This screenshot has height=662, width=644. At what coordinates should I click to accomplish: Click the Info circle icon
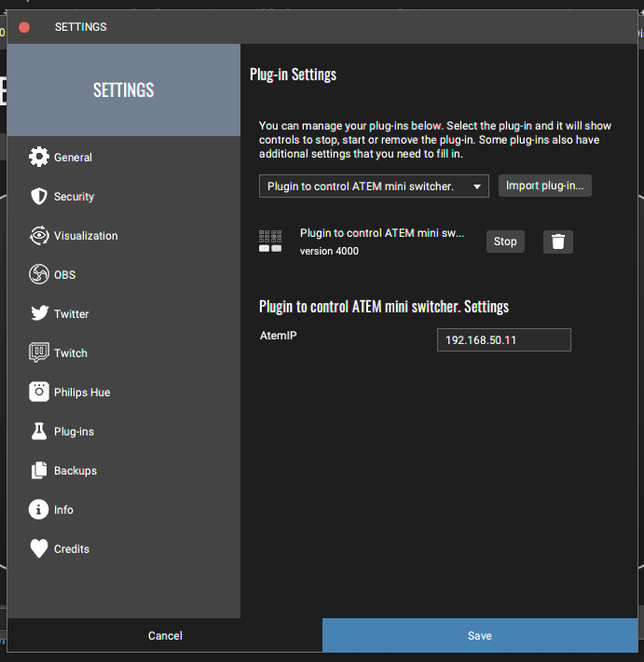pos(38,510)
